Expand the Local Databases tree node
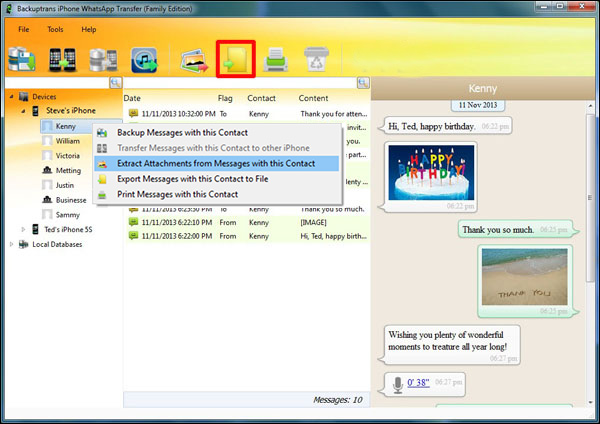 click(x=11, y=244)
